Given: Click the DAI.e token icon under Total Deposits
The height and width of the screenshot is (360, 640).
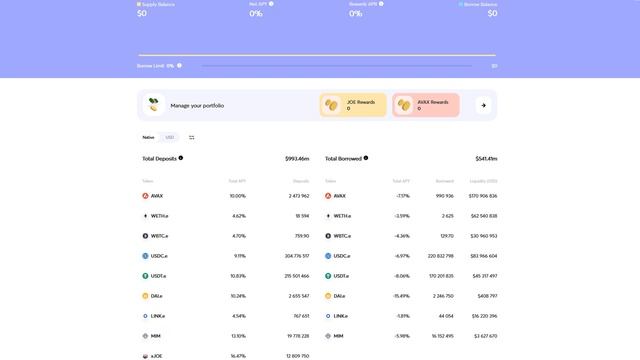Looking at the screenshot, I should (x=145, y=296).
